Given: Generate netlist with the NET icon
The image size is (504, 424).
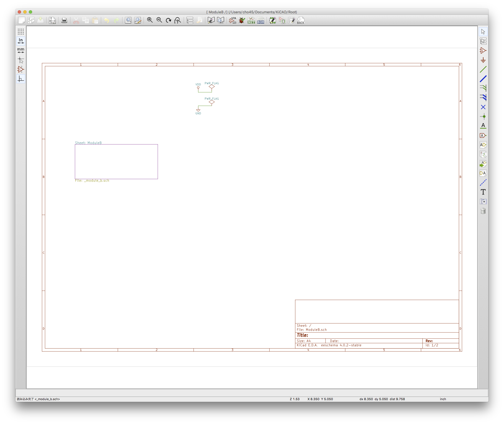Looking at the screenshot, I should (x=251, y=20).
